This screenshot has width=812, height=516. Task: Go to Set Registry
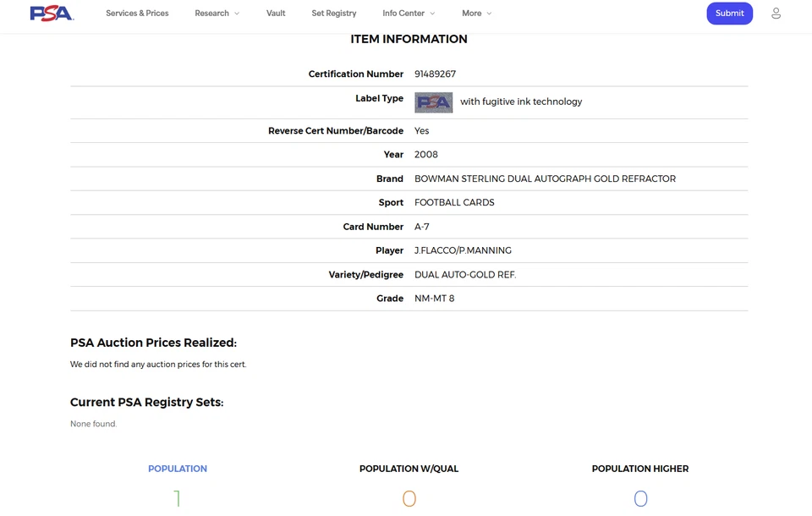[333, 14]
